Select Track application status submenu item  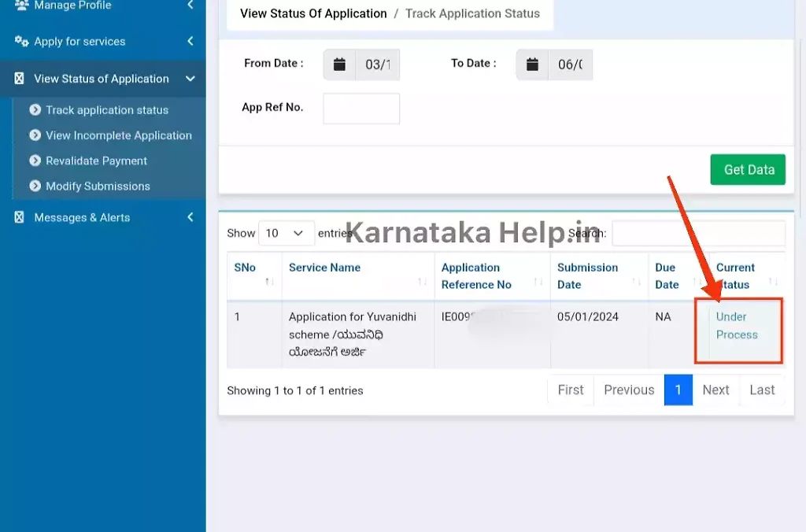point(107,110)
